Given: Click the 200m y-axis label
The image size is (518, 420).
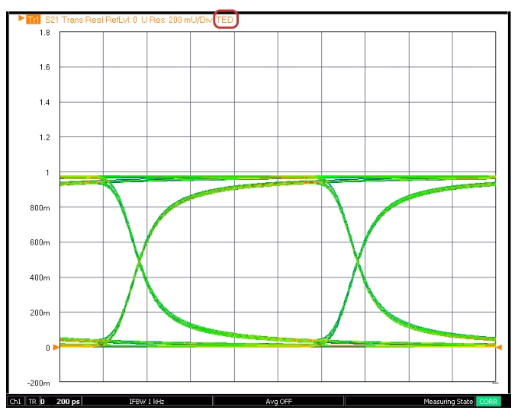Looking at the screenshot, I should 40,313.
